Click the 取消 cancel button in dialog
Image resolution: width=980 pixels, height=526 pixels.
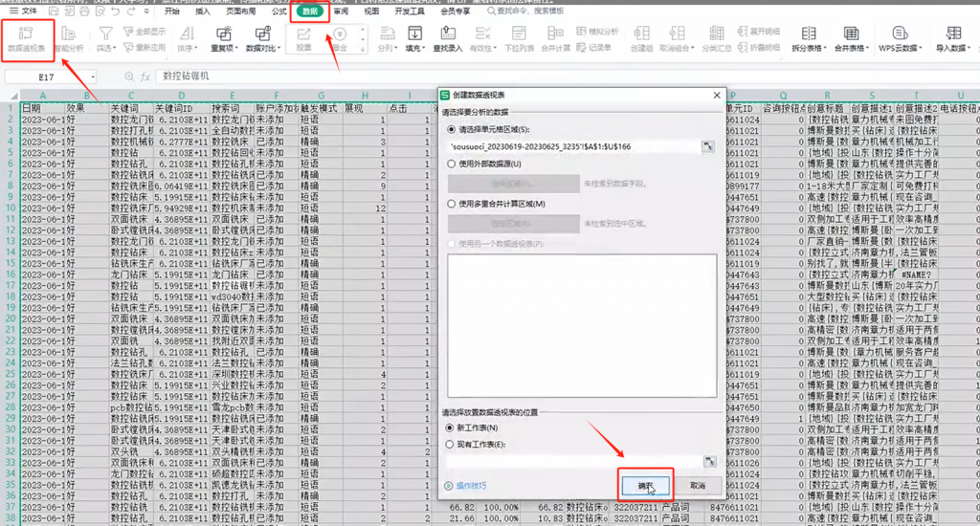698,486
